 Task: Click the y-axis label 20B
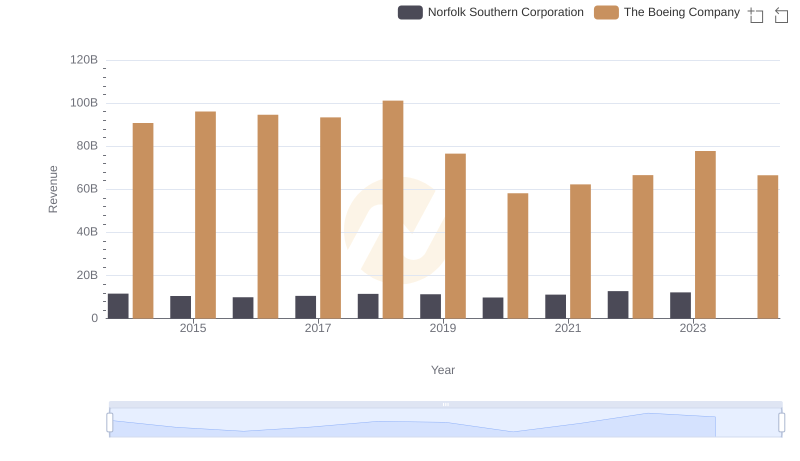[87, 275]
